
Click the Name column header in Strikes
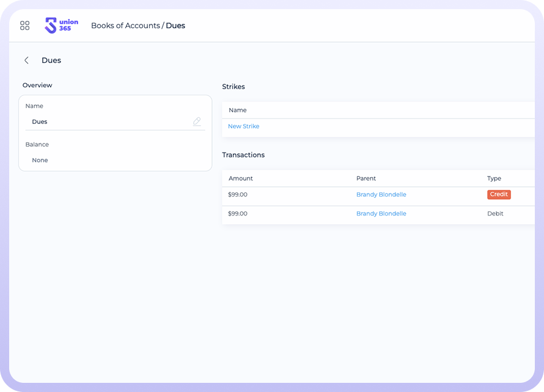pyautogui.click(x=237, y=110)
